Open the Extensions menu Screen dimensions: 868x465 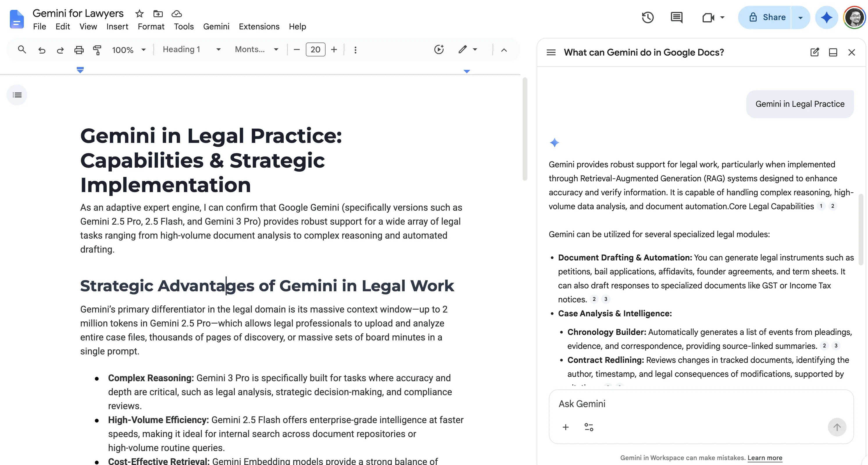pyautogui.click(x=259, y=26)
